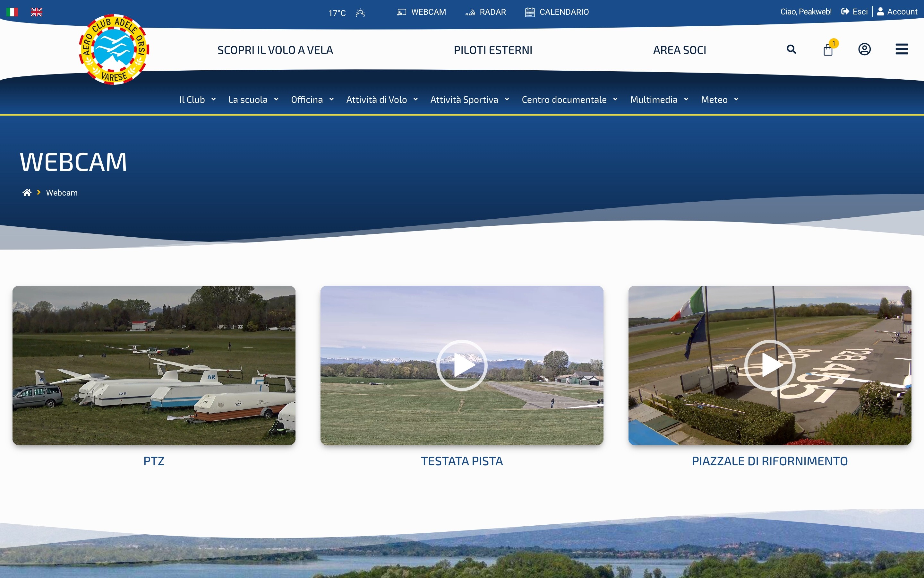
Task: Open AREA SOCI section
Action: pos(680,50)
